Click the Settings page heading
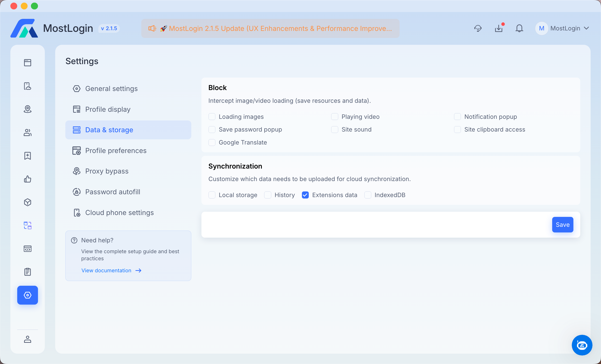This screenshot has width=601, height=364. (x=82, y=61)
